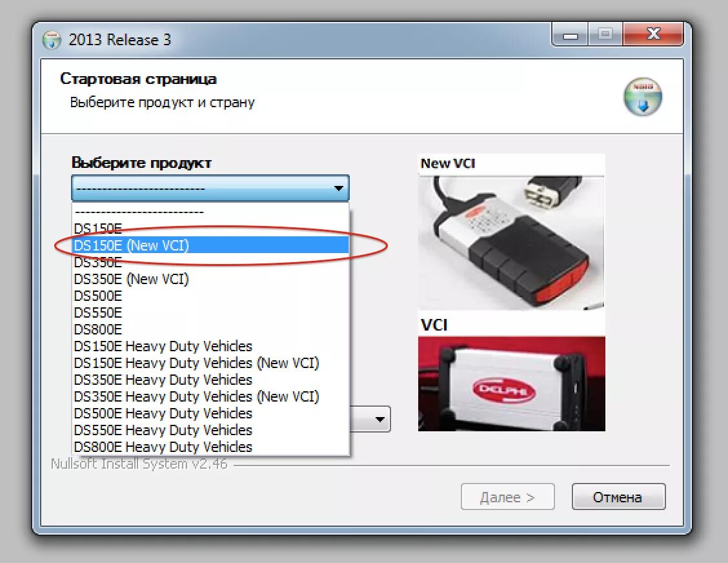Open the product selection combo box
728x563 pixels.
coord(210,188)
